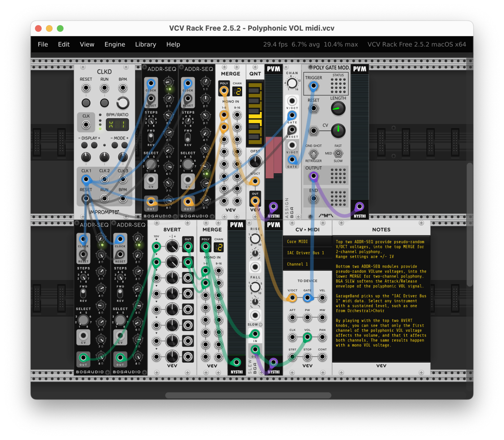Click the QNT module's OUT jack
Viewport: 504px width, 440px height.
point(255,201)
